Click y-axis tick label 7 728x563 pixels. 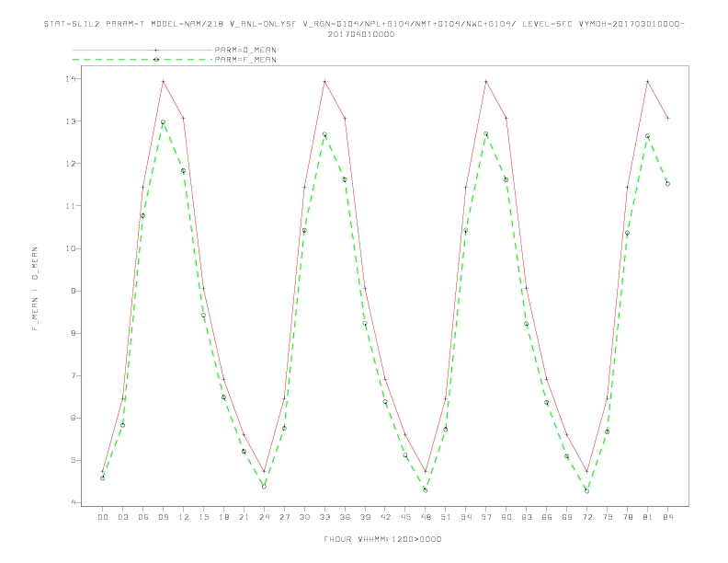coord(73,375)
